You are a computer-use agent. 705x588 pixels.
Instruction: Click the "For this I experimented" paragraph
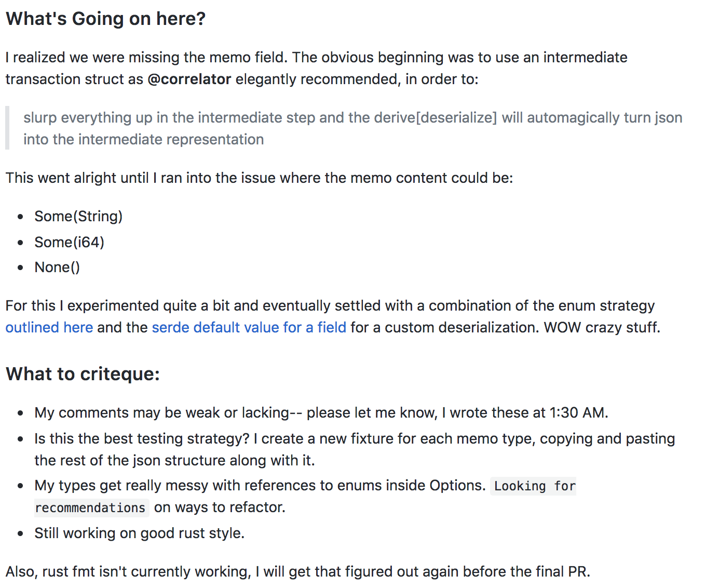[x=330, y=306]
